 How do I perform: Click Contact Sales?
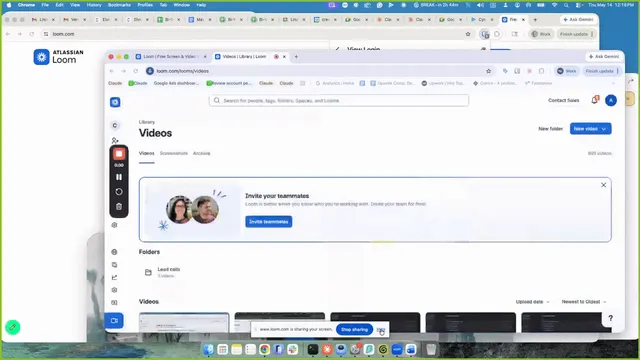click(x=563, y=100)
